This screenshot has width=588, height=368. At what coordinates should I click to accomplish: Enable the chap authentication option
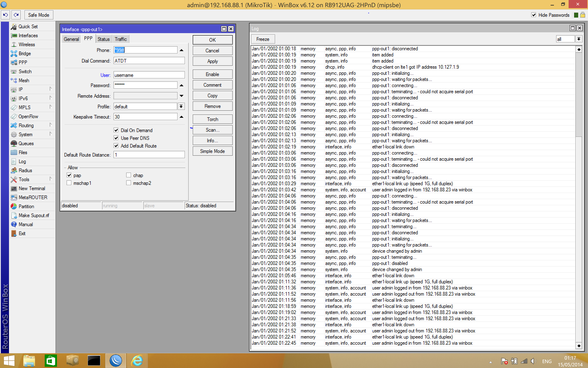point(129,175)
